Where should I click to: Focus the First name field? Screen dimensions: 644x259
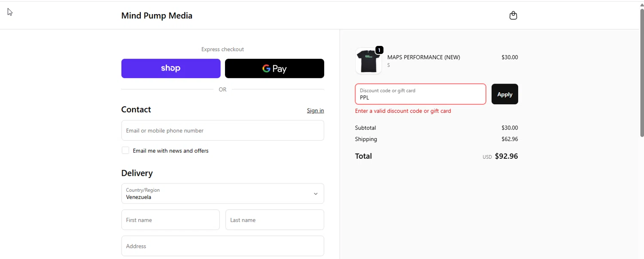coord(170,220)
